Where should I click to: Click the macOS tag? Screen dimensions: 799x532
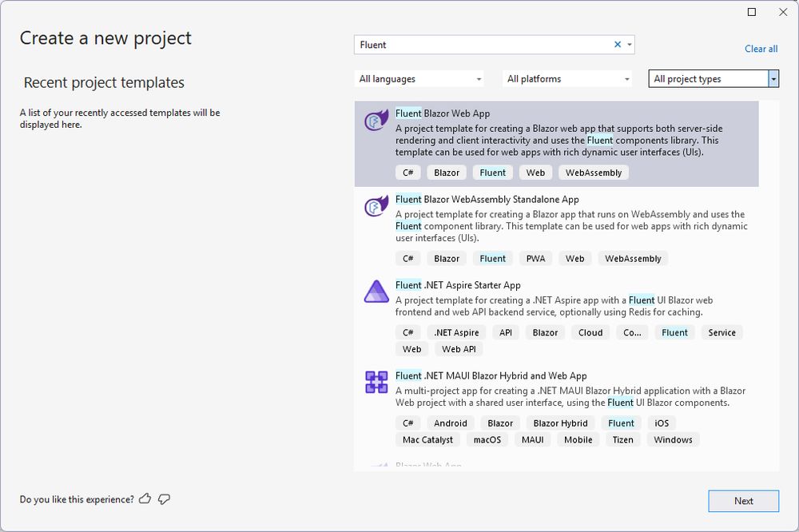pos(487,440)
